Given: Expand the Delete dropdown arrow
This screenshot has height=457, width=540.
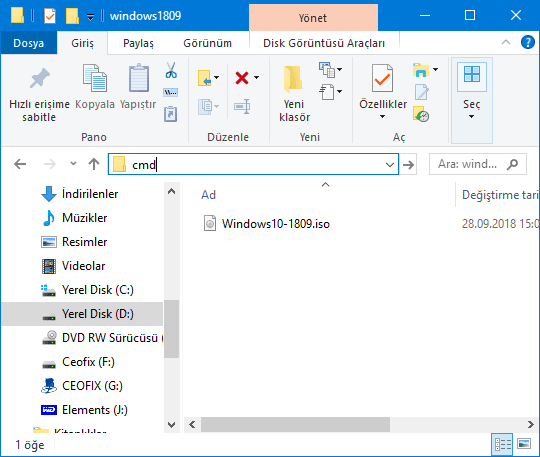Looking at the screenshot, I should pyautogui.click(x=257, y=77).
